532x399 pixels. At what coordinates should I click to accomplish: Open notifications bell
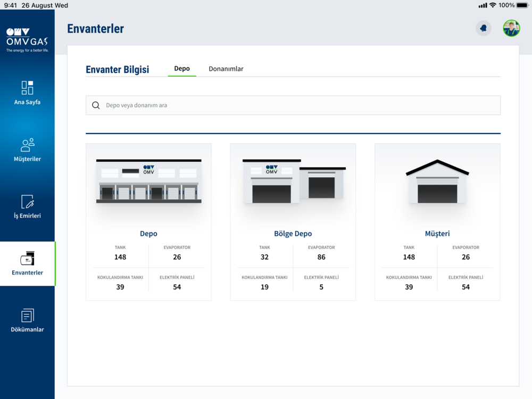coord(484,28)
